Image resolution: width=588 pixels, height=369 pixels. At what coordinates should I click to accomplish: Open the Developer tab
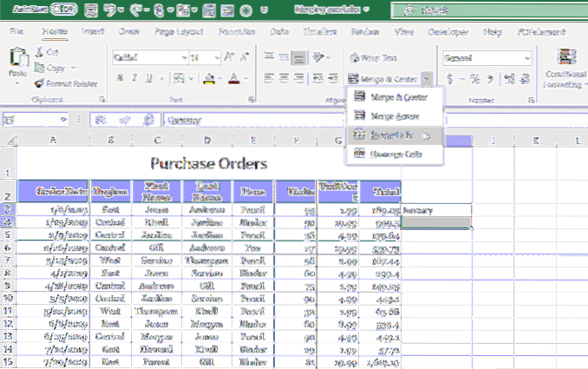coord(448,32)
